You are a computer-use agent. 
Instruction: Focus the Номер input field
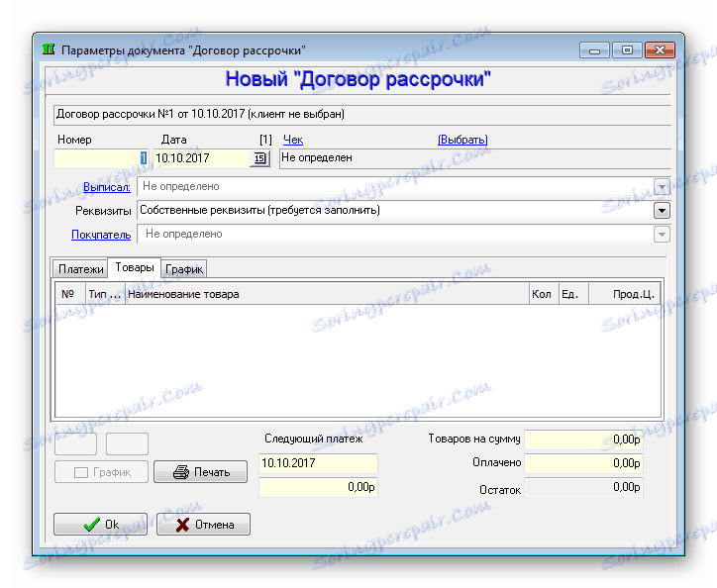click(101, 158)
